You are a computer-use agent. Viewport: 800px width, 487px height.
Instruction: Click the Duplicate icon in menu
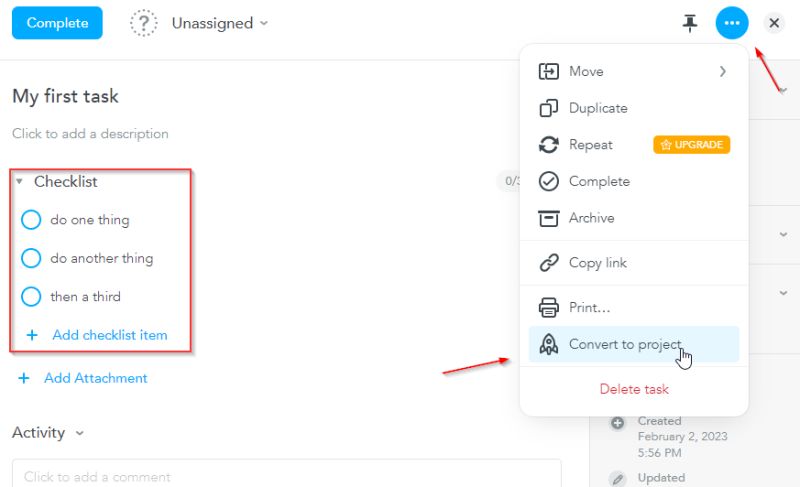pos(548,108)
